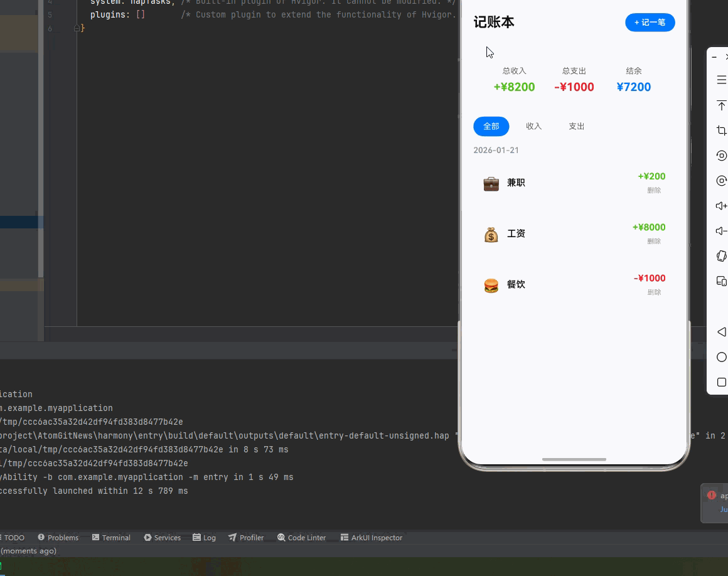Click the phone's bottom navigation bar handle

[574, 459]
